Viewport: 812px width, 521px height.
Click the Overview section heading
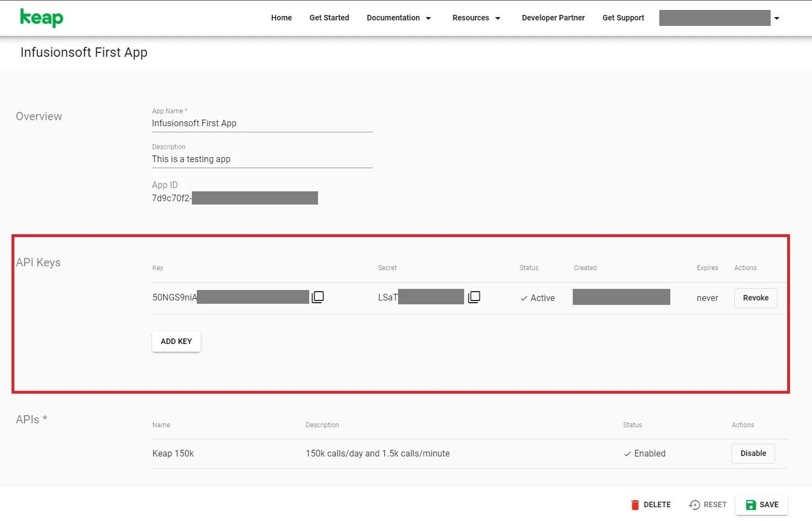point(39,116)
